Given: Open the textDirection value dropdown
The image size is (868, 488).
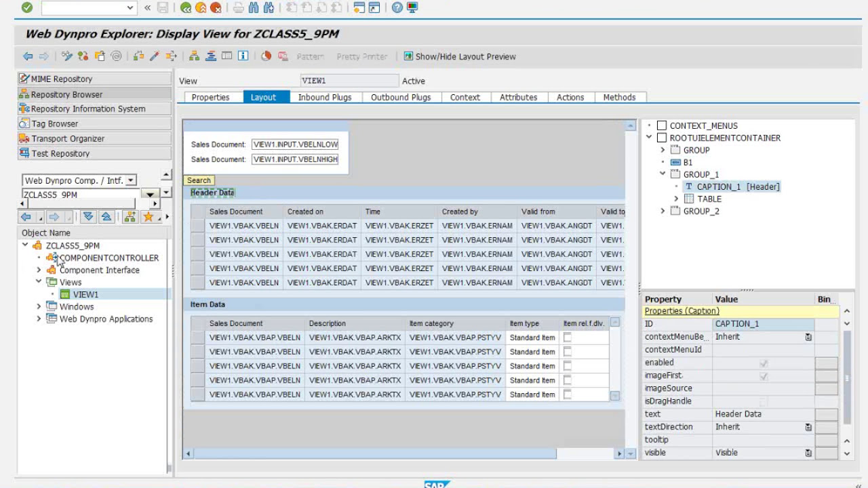Looking at the screenshot, I should [808, 427].
